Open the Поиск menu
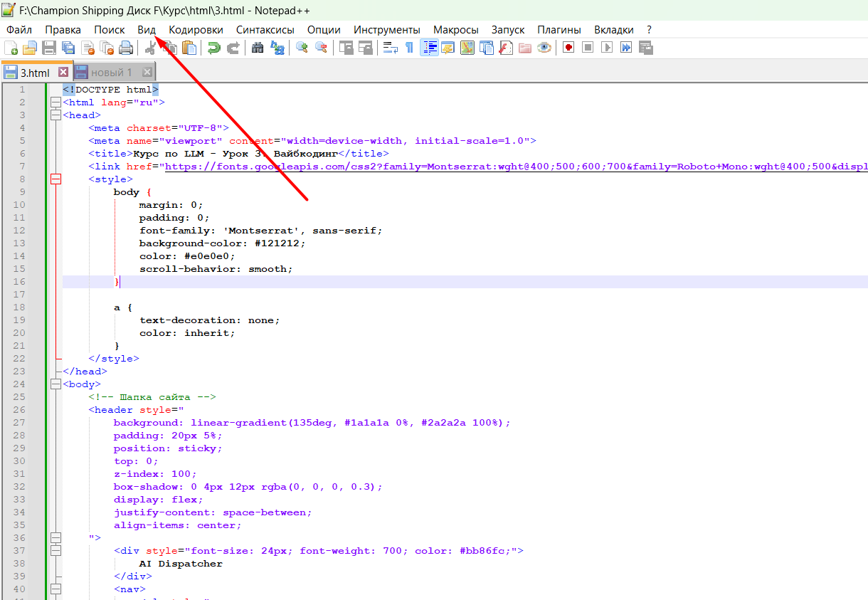The width and height of the screenshot is (868, 600). click(x=110, y=30)
